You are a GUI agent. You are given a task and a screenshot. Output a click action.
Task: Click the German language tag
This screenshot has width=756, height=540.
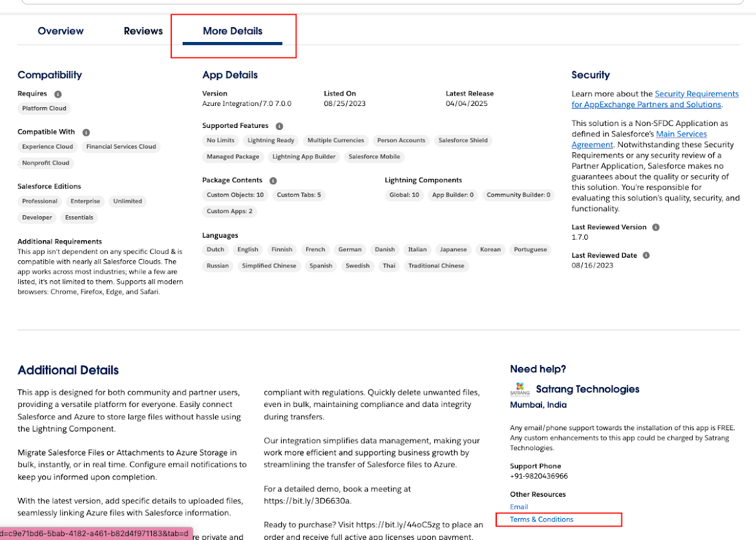point(350,249)
